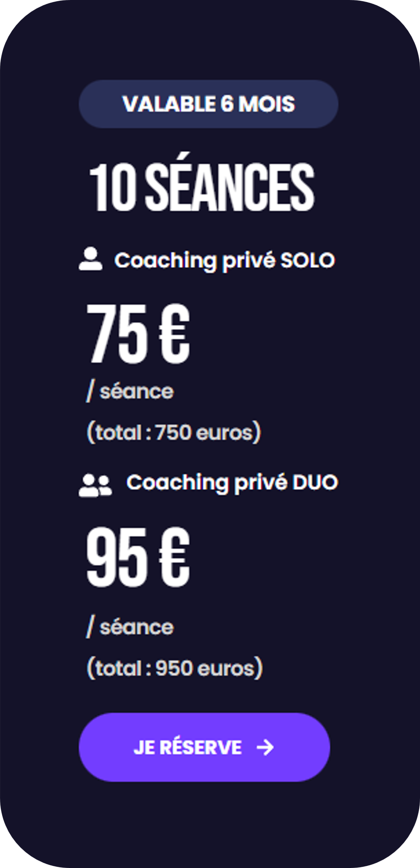Click the two-person DUO icon
This screenshot has height=868, width=420.
click(96, 485)
